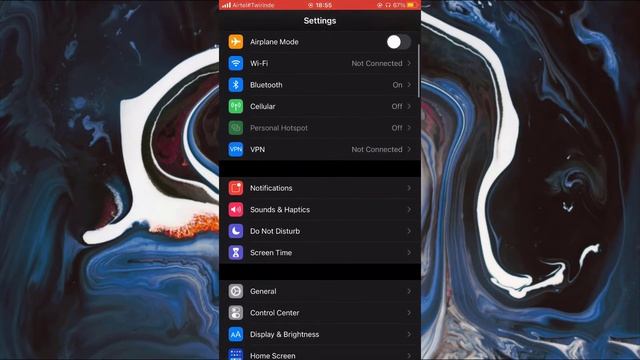640x360 pixels.
Task: Tap the Sounds & Haptics speaker icon
Action: click(236, 209)
